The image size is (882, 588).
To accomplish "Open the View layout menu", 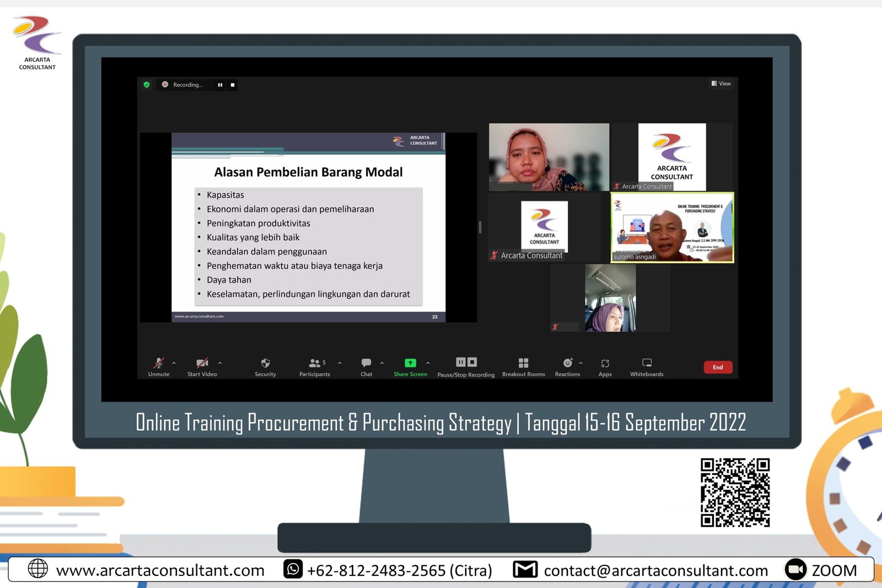I will point(721,84).
